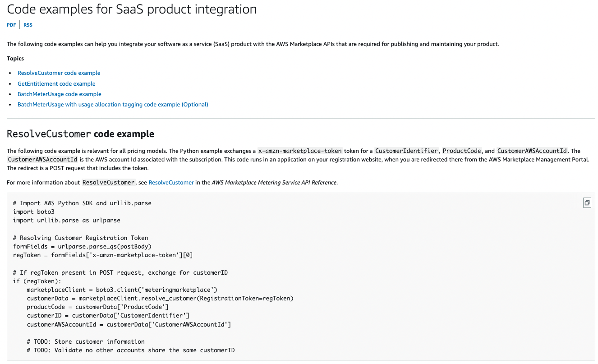Click the bold Topics label
This screenshot has width=598, height=364.
[15, 59]
